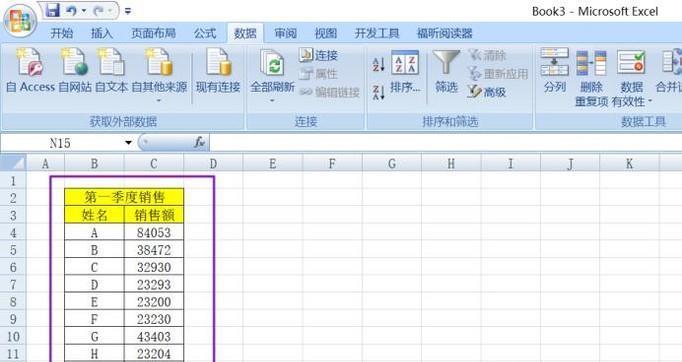Sort descending with the Z-A icon
This screenshot has height=362, width=682.
378,92
